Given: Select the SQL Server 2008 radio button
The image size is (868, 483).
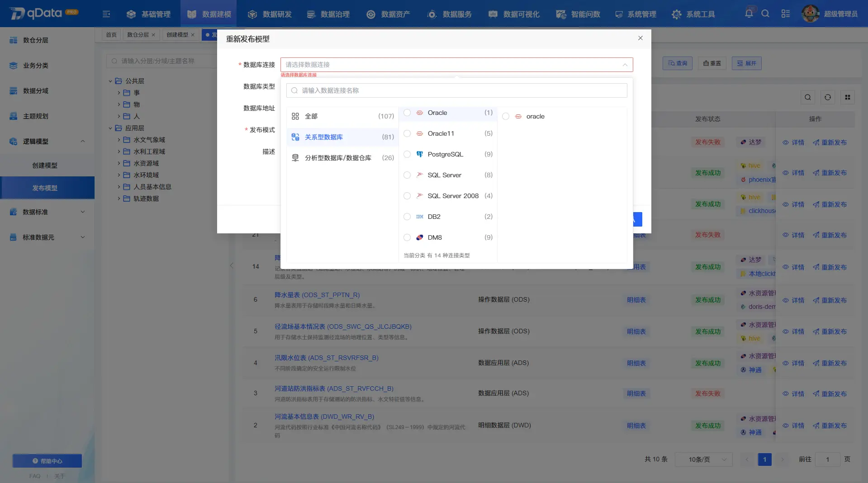Looking at the screenshot, I should click(407, 196).
